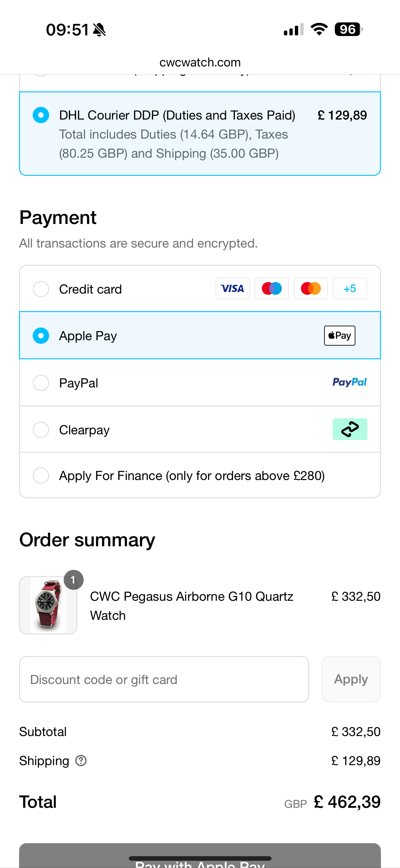Image resolution: width=400 pixels, height=868 pixels.
Task: Click the Mastercard logo icon
Action: click(x=311, y=288)
